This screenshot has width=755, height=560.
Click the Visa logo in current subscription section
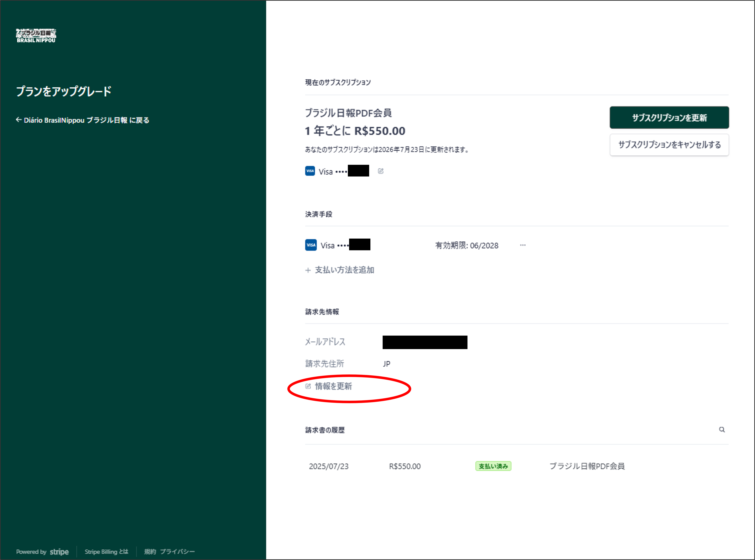[x=310, y=171]
